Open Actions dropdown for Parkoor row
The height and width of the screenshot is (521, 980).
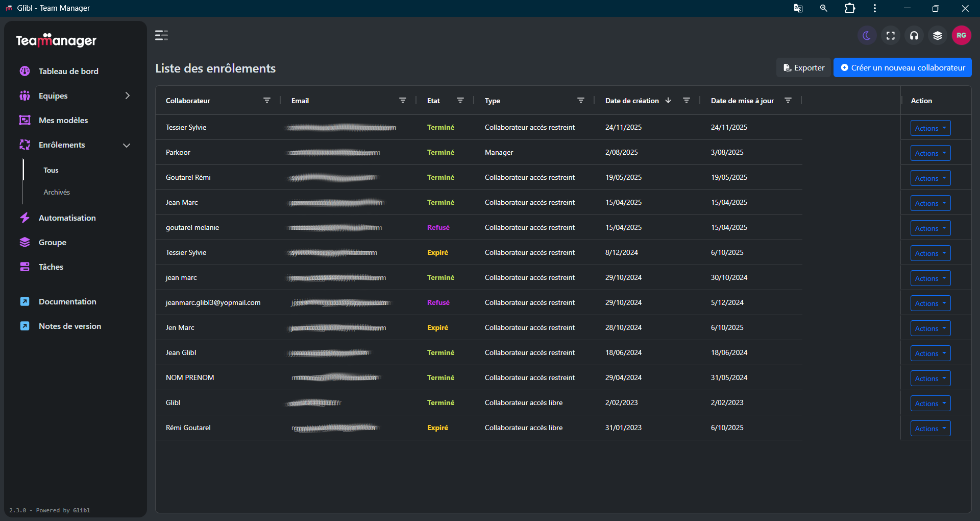[930, 153]
